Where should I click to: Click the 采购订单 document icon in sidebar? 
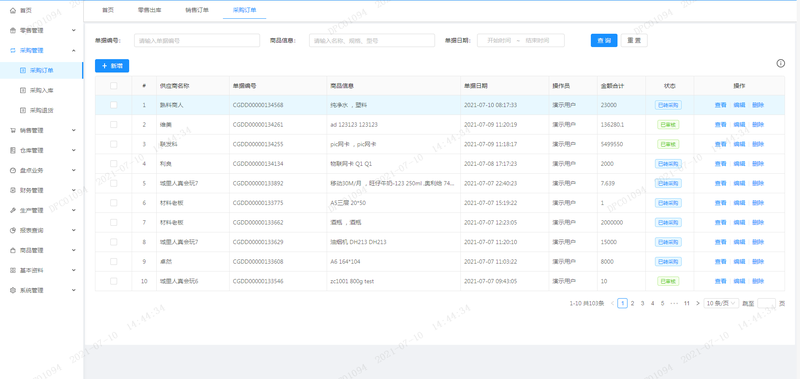[22, 70]
